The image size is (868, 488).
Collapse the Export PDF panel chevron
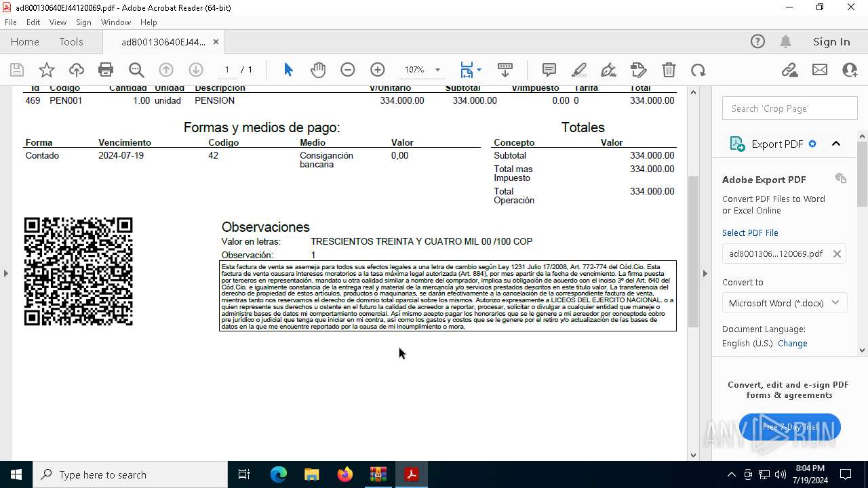pyautogui.click(x=836, y=144)
